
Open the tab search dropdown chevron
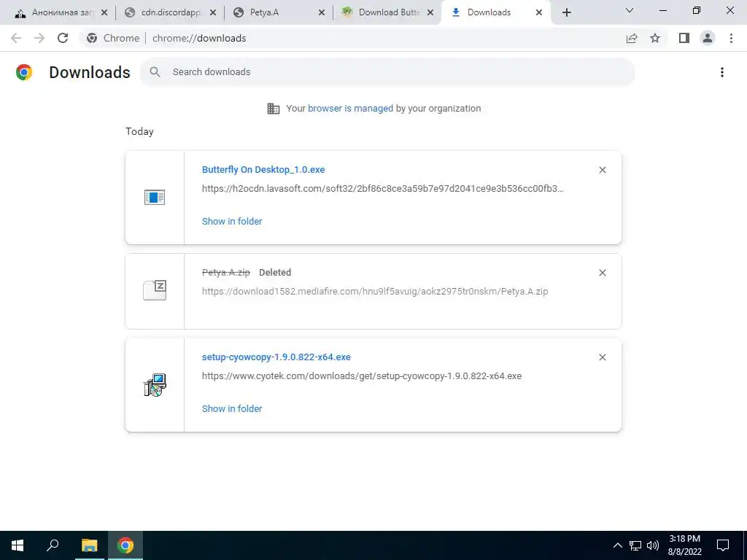click(x=630, y=10)
